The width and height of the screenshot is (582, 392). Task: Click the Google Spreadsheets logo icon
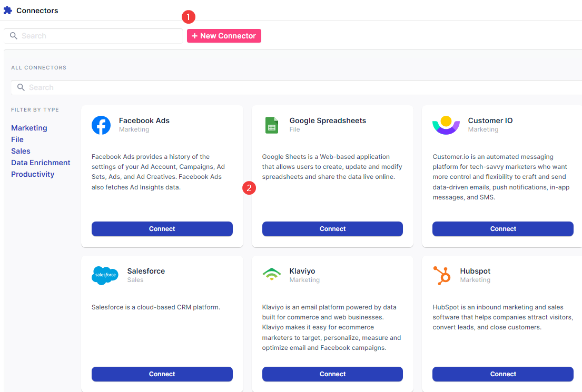272,125
